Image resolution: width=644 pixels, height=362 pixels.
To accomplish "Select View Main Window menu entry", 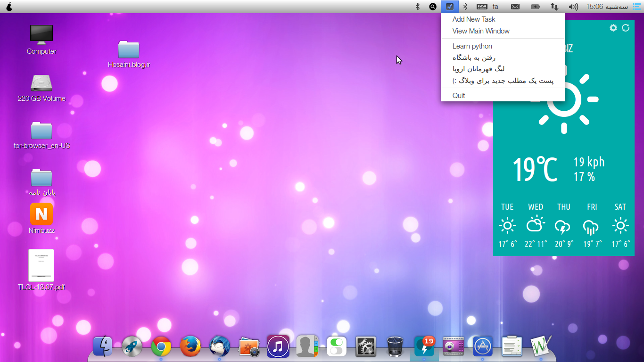I will pyautogui.click(x=481, y=31).
